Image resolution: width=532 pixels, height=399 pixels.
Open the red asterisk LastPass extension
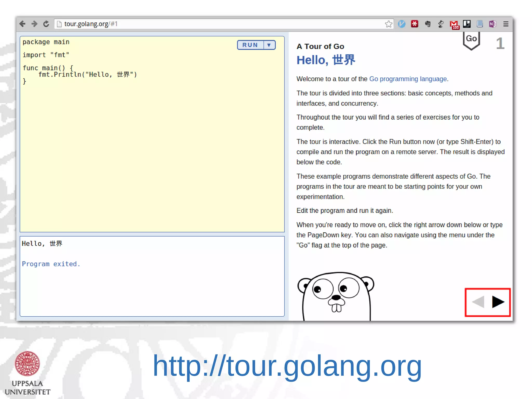pos(415,24)
